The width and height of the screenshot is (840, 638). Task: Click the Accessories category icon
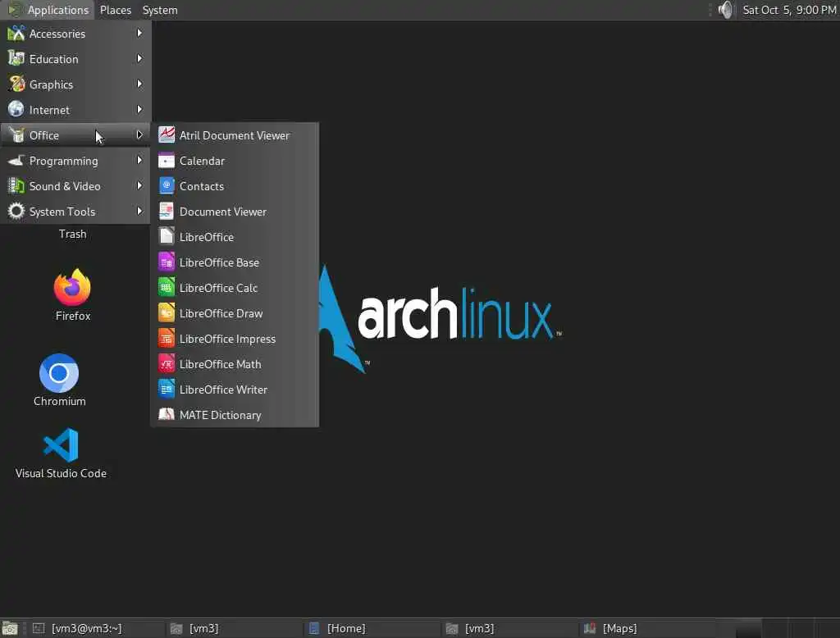coord(16,34)
